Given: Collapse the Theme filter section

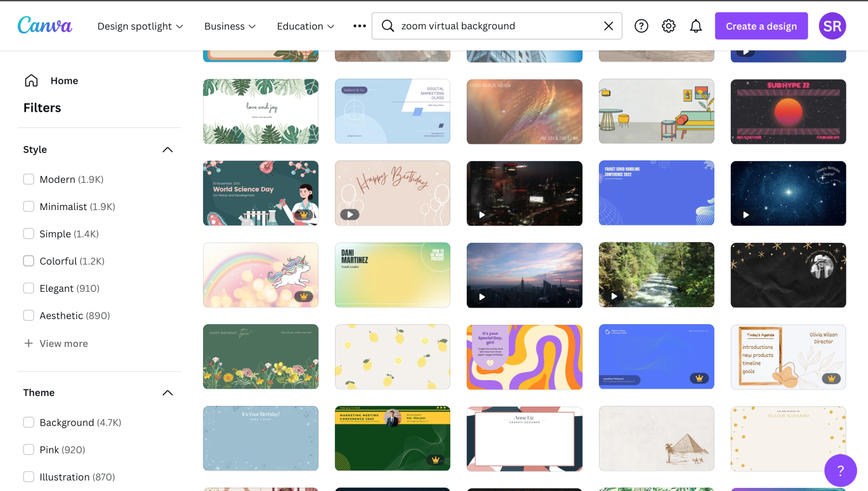Looking at the screenshot, I should (168, 392).
